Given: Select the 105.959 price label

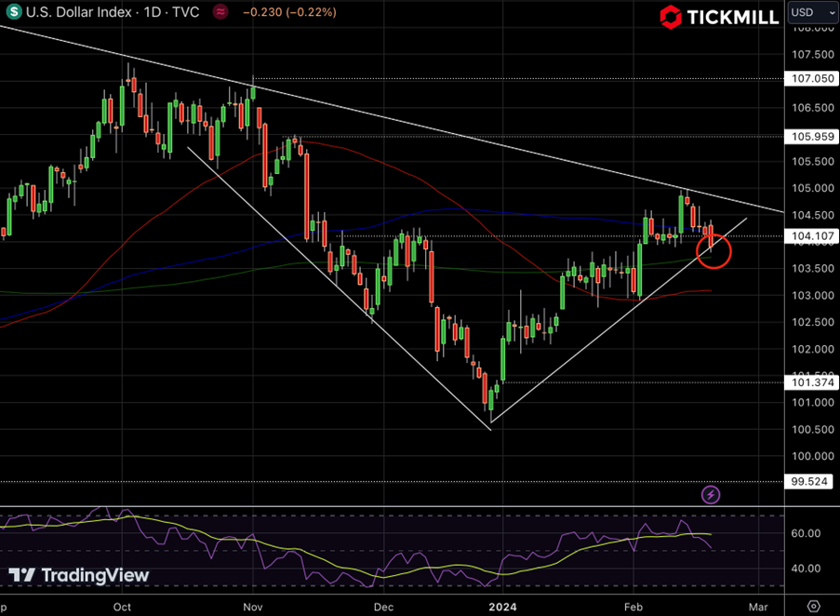Looking at the screenshot, I should point(812,137).
